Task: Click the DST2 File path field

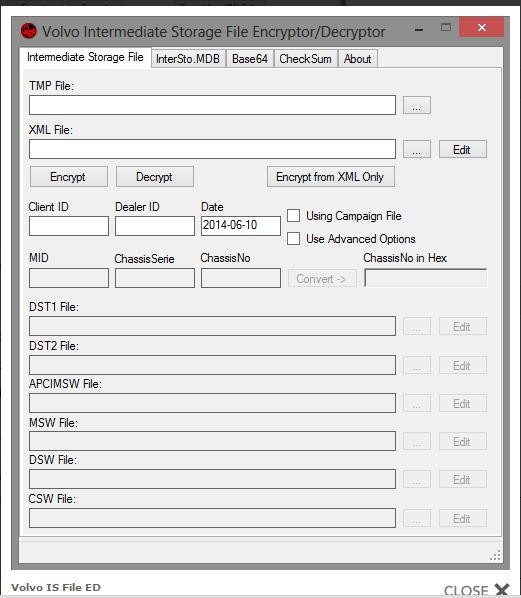Action: (212, 365)
